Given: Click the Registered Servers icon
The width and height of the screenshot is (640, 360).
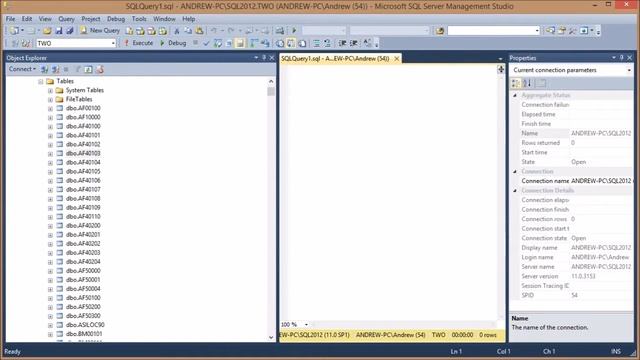Looking at the screenshot, I should tap(550, 31).
